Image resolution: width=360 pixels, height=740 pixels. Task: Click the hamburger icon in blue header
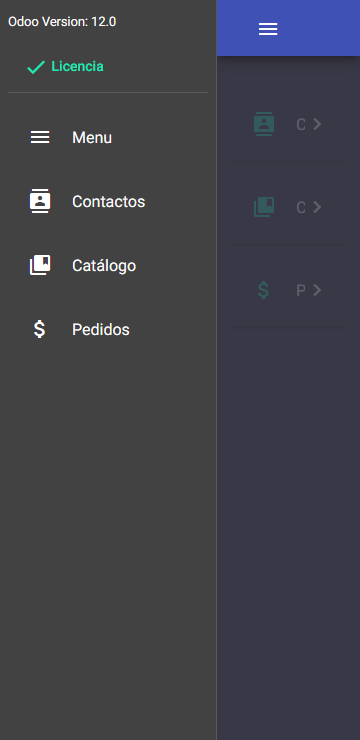pyautogui.click(x=268, y=29)
